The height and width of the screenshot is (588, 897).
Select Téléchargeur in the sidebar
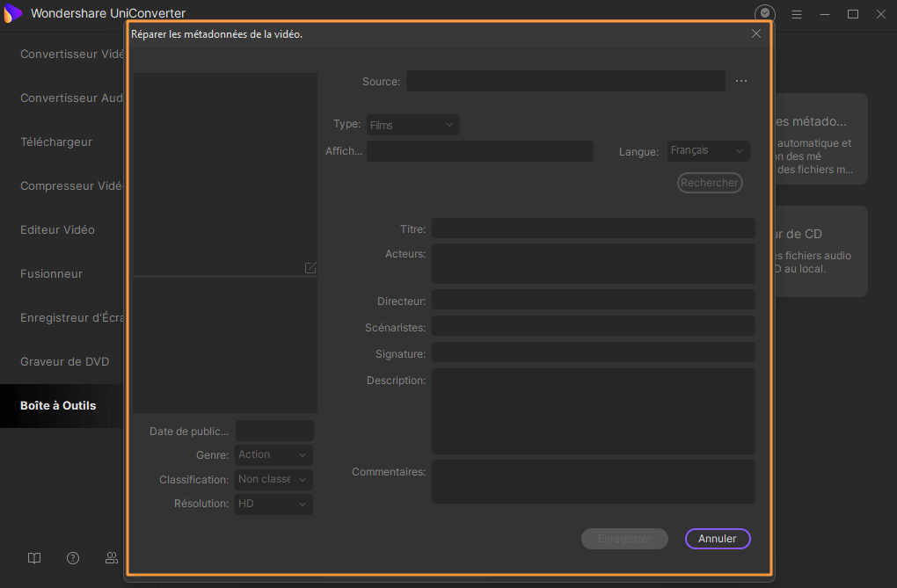56,142
